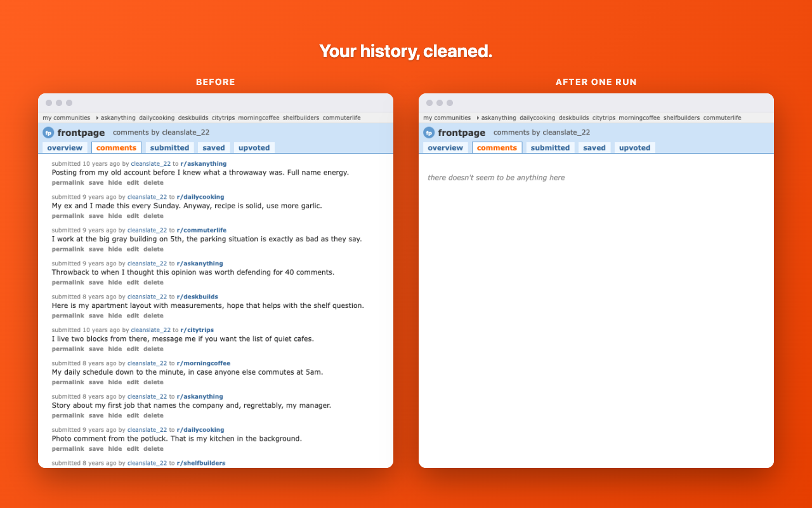Save the 'commutes at 5am' comment
The image size is (812, 508).
[x=96, y=382]
